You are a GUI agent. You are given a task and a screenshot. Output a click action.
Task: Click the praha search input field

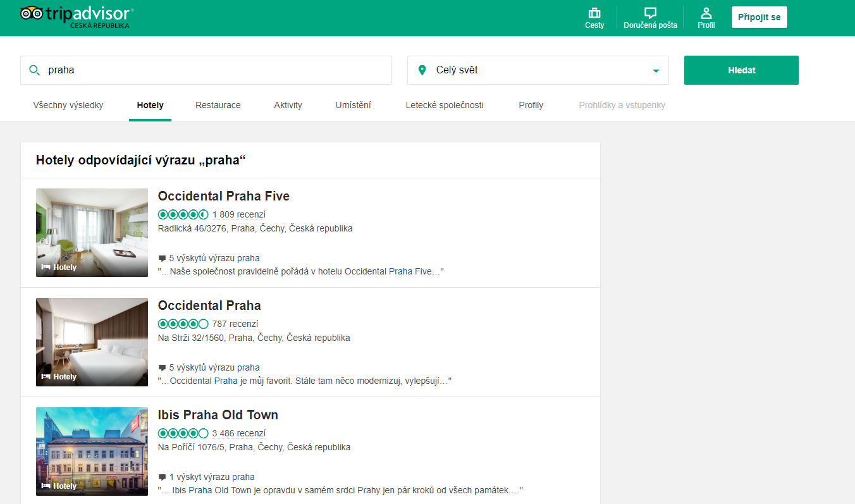click(206, 70)
